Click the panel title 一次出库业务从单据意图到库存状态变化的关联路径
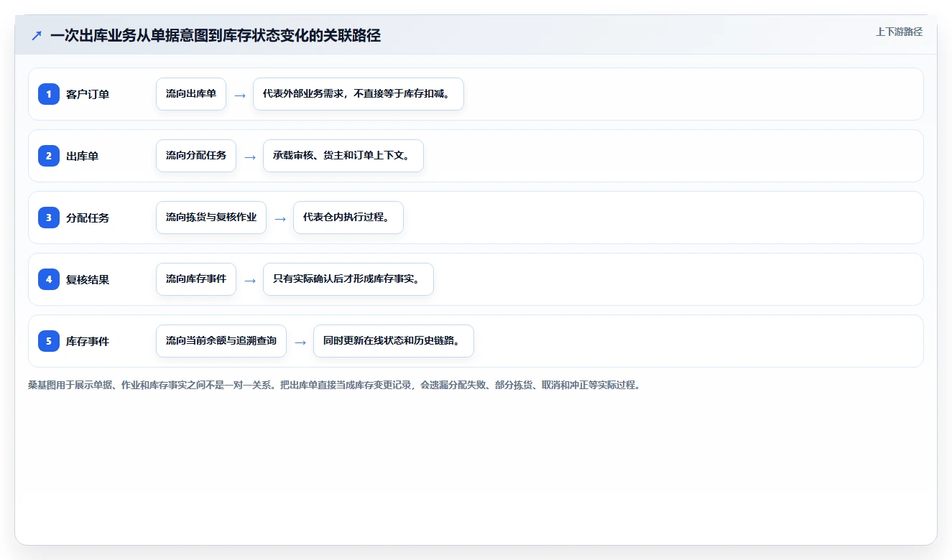Viewport: 952px width, 560px height. click(216, 35)
